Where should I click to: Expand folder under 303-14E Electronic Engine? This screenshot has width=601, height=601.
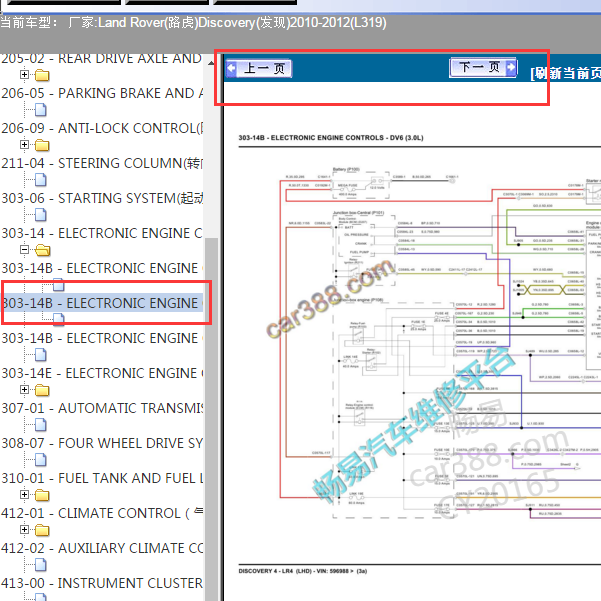pyautogui.click(x=24, y=389)
